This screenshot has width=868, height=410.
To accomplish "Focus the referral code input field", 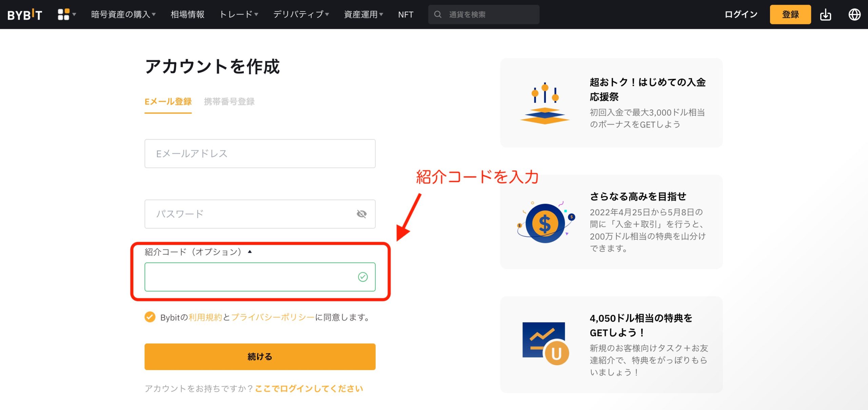I will 260,277.
